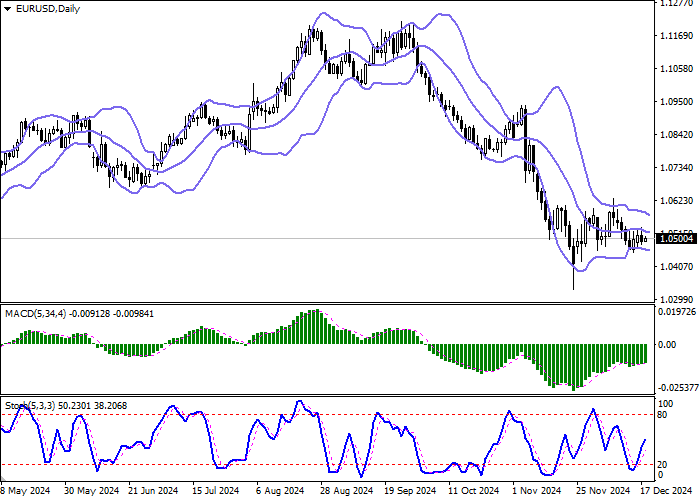Click the 1.09500 price axis level

click(x=677, y=101)
